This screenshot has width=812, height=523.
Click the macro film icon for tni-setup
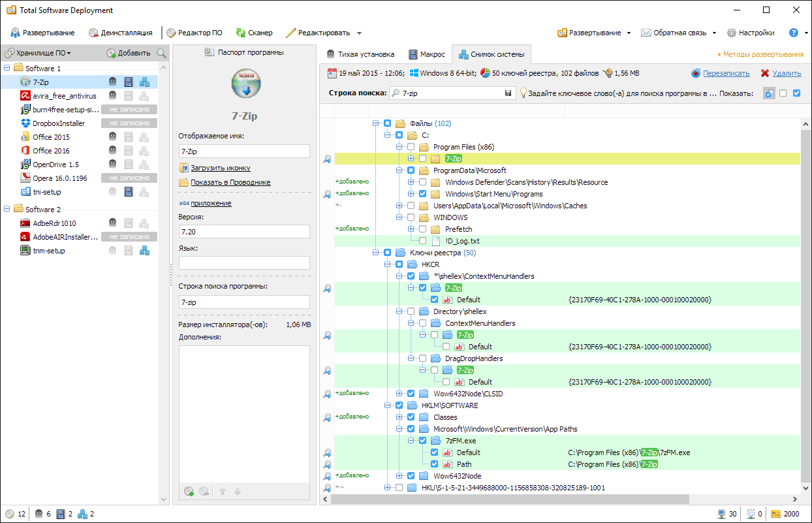click(129, 192)
